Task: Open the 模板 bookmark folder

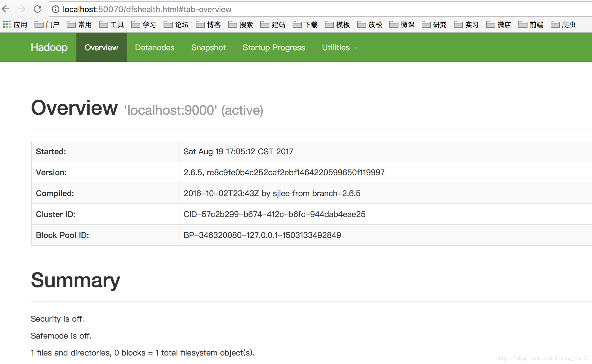Action: point(337,25)
